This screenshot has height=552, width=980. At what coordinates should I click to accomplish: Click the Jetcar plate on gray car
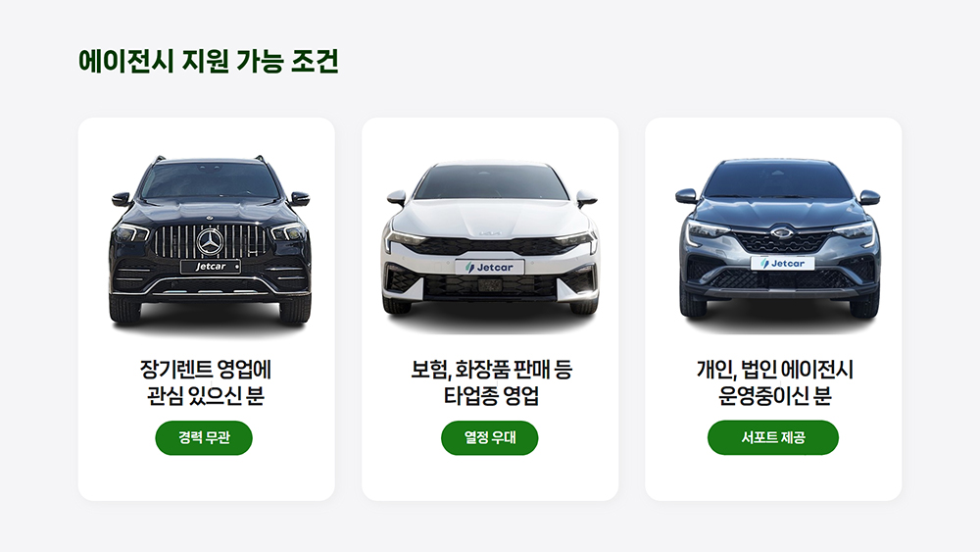pos(782,263)
